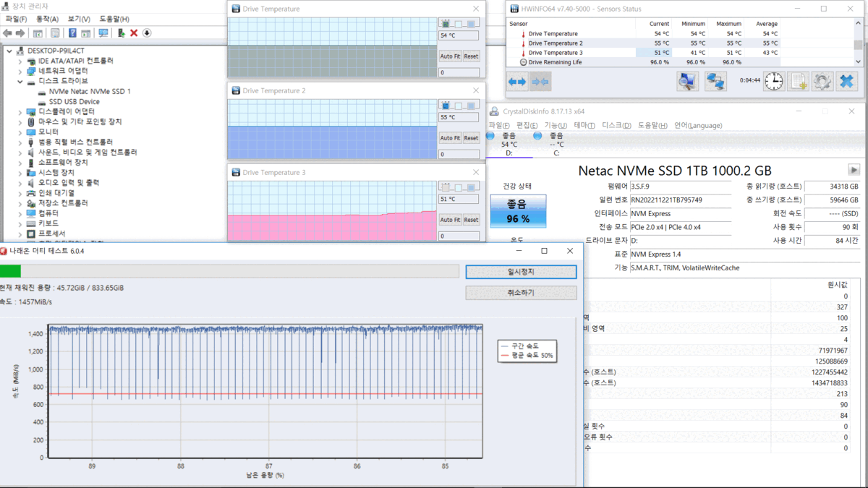Image resolution: width=868 pixels, height=488 pixels.
Task: Select NVMe Netac NVMe SSD 1 device
Action: pos(89,92)
